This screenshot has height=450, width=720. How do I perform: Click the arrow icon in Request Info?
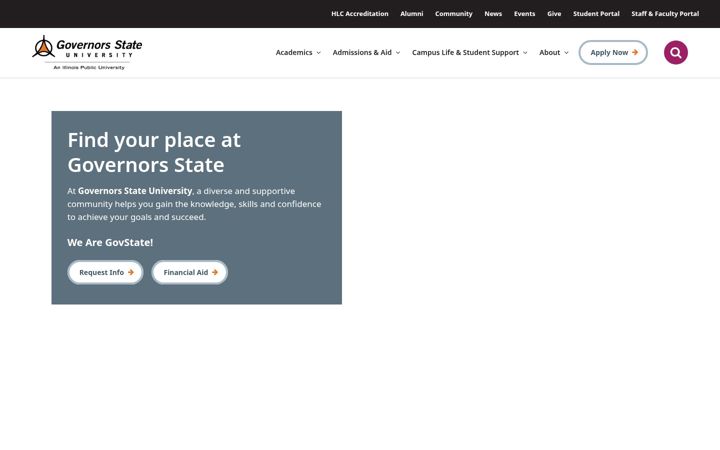[131, 272]
